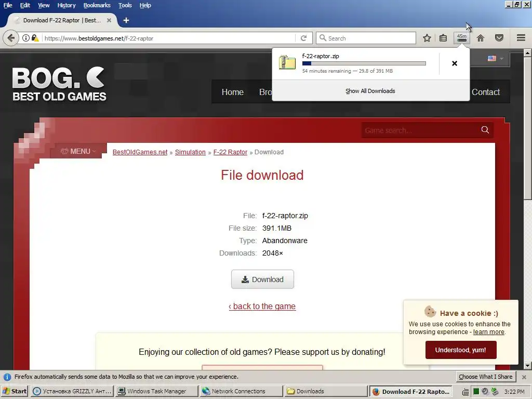Open f-22-raptor.zip file icon in downloads panel
This screenshot has width=532, height=399.
287,63
